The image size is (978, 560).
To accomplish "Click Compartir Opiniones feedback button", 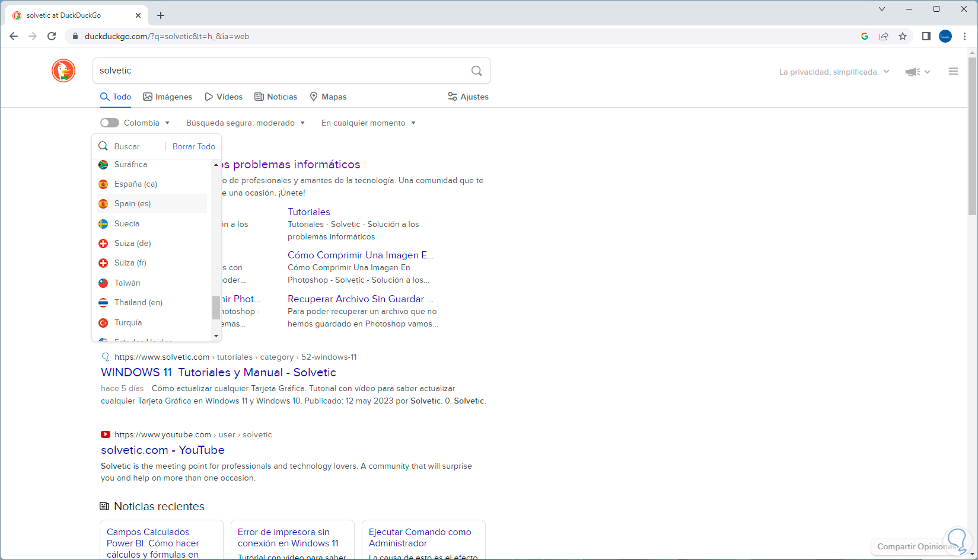I will [x=916, y=546].
